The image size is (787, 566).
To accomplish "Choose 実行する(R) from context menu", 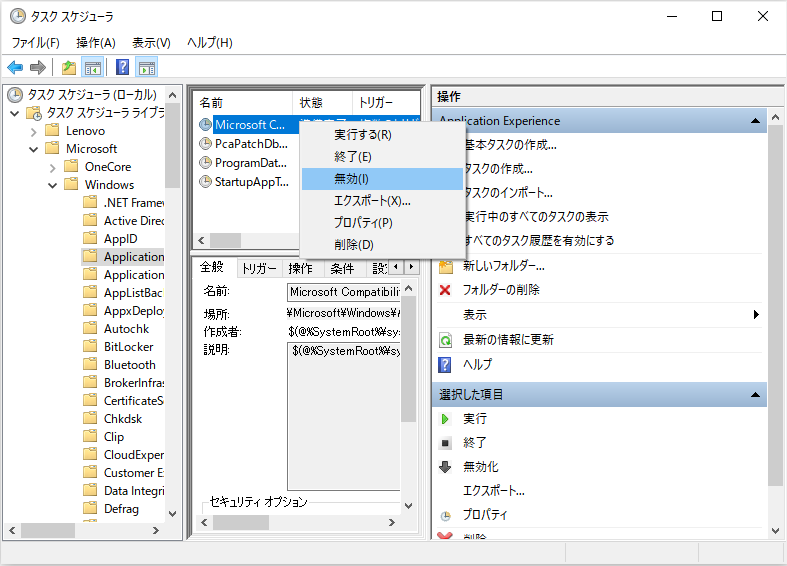I will 382,134.
